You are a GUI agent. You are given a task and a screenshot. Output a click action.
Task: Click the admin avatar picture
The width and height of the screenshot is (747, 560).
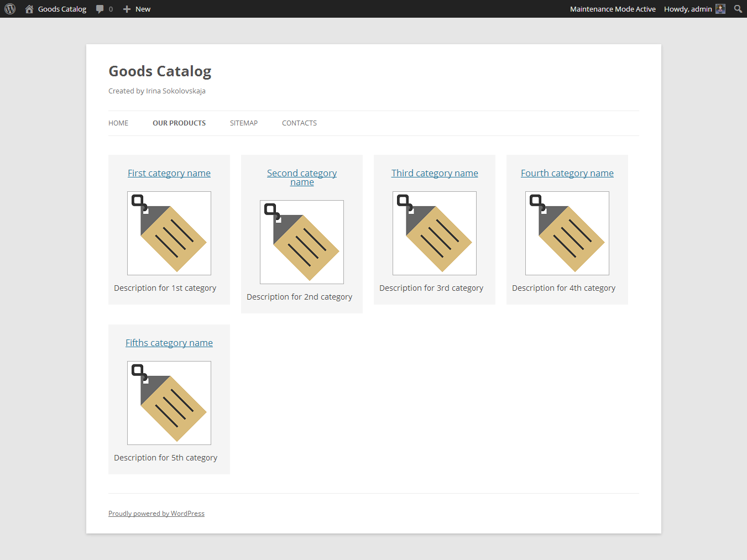[720, 9]
